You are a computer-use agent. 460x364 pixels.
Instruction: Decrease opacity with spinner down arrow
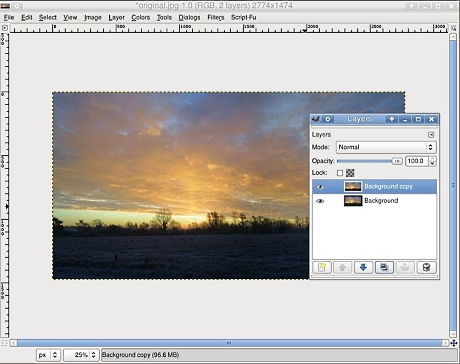[x=432, y=164]
